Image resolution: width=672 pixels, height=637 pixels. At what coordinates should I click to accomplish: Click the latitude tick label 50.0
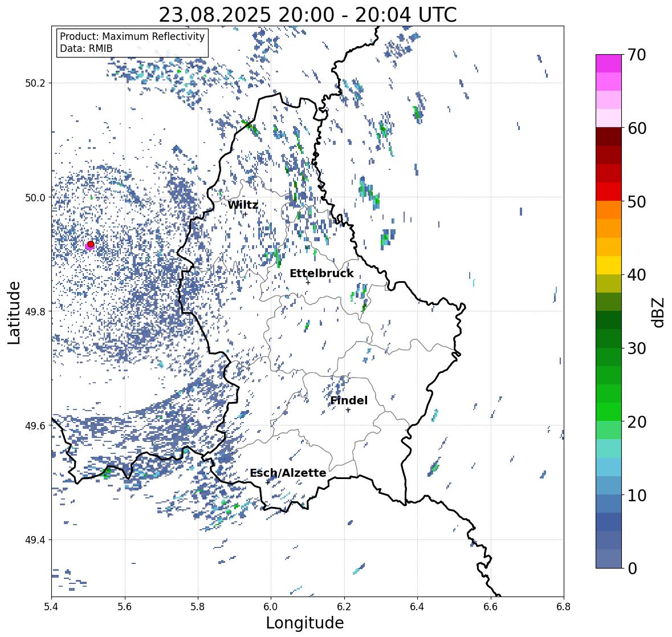pos(35,198)
